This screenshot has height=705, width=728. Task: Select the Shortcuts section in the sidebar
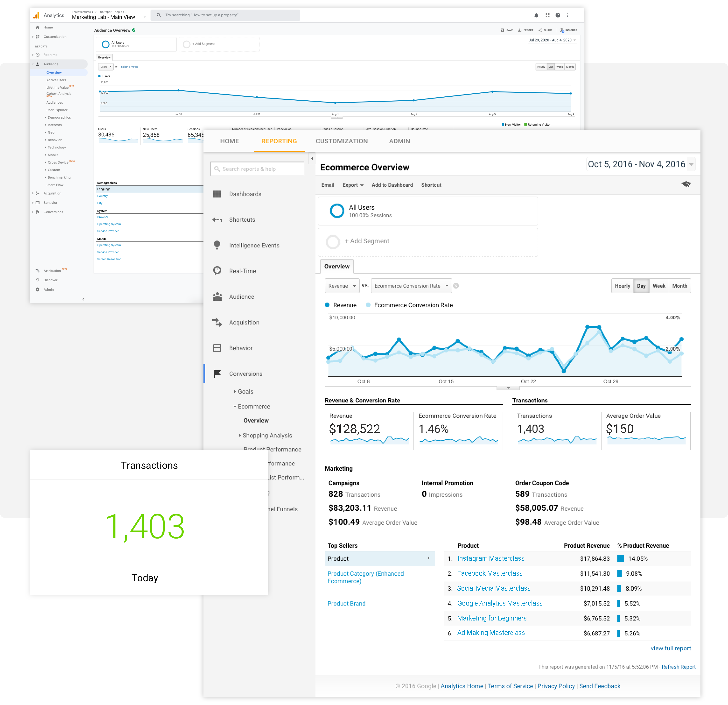point(242,220)
